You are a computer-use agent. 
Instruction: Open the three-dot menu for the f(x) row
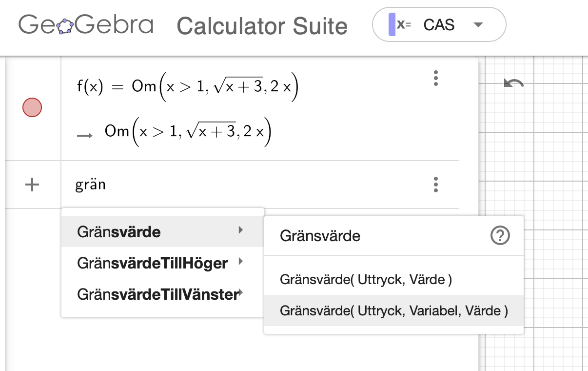[435, 78]
